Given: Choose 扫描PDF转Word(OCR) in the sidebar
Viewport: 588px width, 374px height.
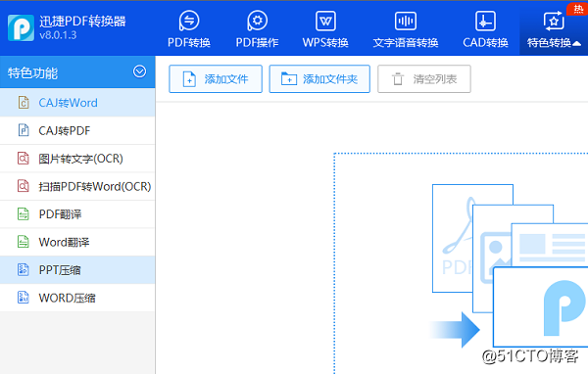Looking at the screenshot, I should [x=77, y=186].
